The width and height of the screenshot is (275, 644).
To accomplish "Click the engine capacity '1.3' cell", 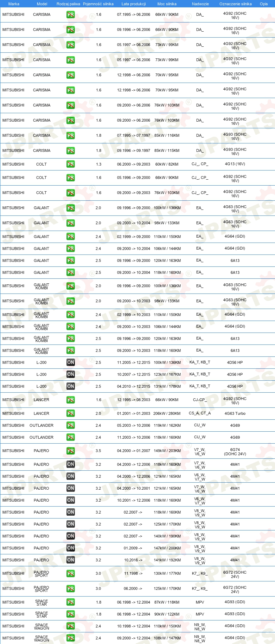I will coord(98,164).
